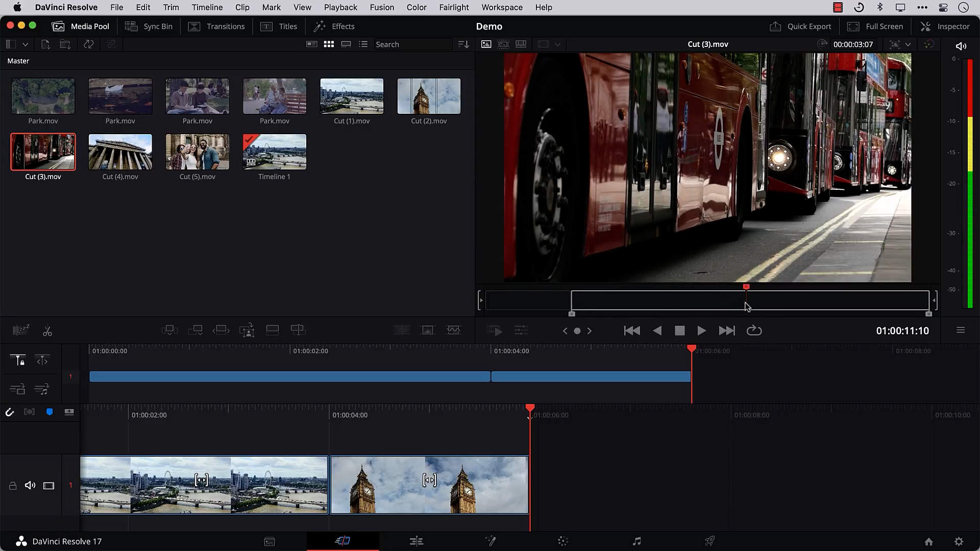
Task: Select the Cut (4).mov thumbnail
Action: tap(120, 152)
